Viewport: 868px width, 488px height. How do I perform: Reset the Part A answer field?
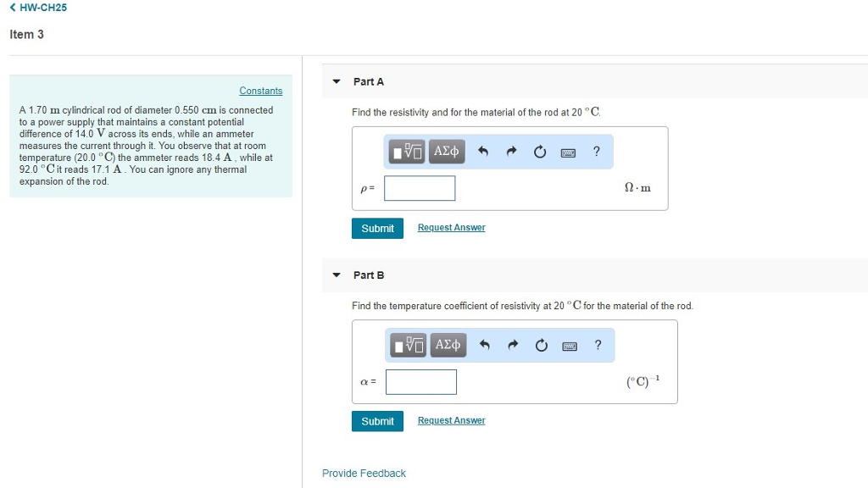click(540, 152)
